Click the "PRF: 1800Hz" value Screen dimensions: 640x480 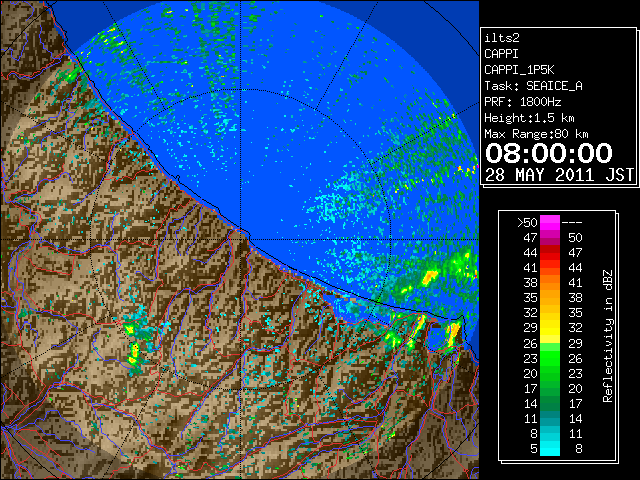pyautogui.click(x=523, y=102)
